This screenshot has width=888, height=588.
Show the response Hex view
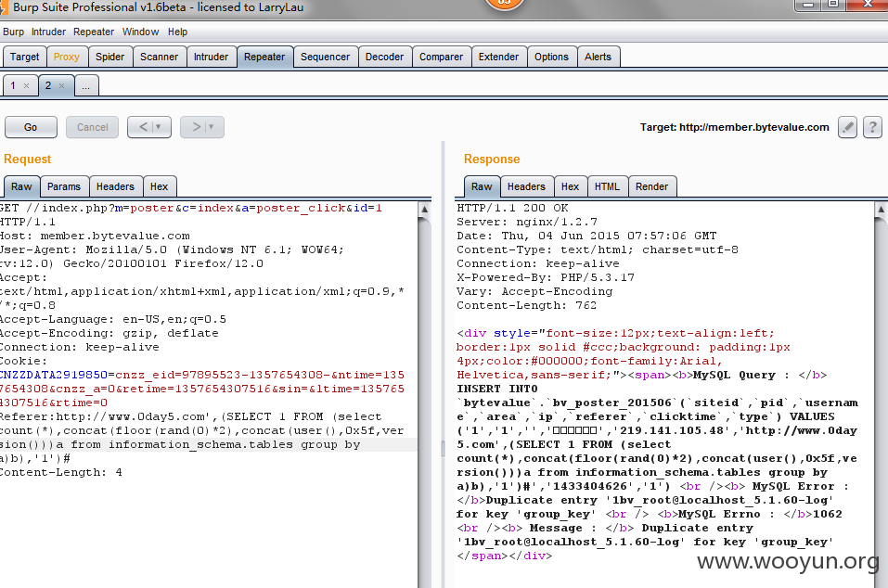(571, 186)
